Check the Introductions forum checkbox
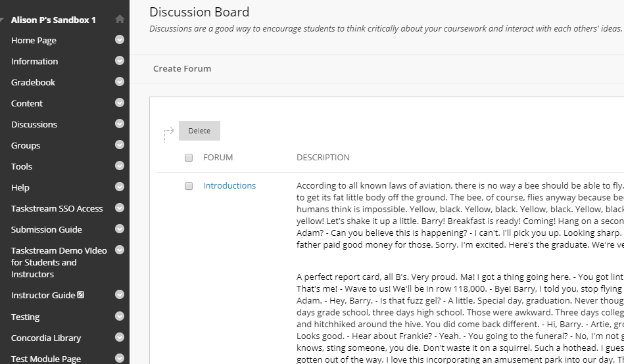The height and width of the screenshot is (364, 624). (189, 186)
